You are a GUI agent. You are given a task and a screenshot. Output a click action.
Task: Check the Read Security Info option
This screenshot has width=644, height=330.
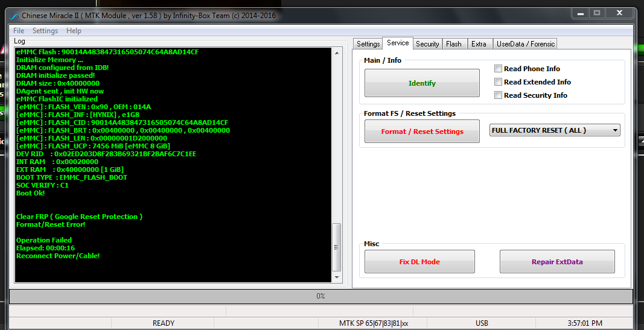[498, 95]
